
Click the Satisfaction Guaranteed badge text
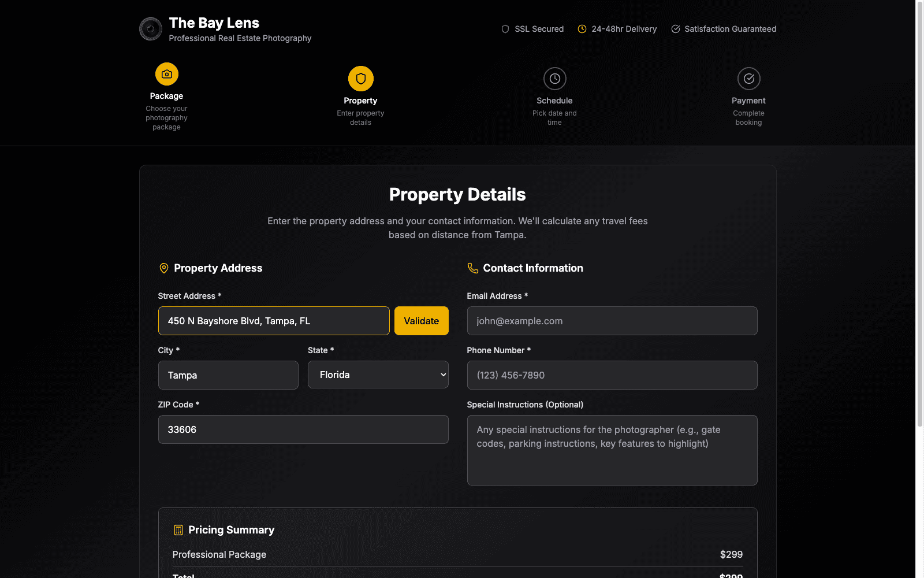click(x=731, y=29)
